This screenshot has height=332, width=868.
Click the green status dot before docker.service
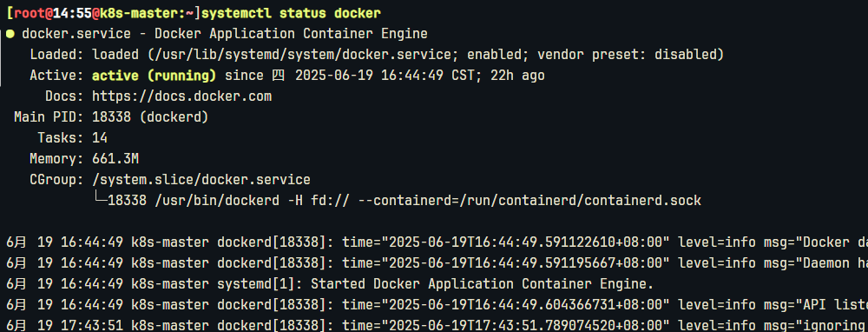coord(10,34)
